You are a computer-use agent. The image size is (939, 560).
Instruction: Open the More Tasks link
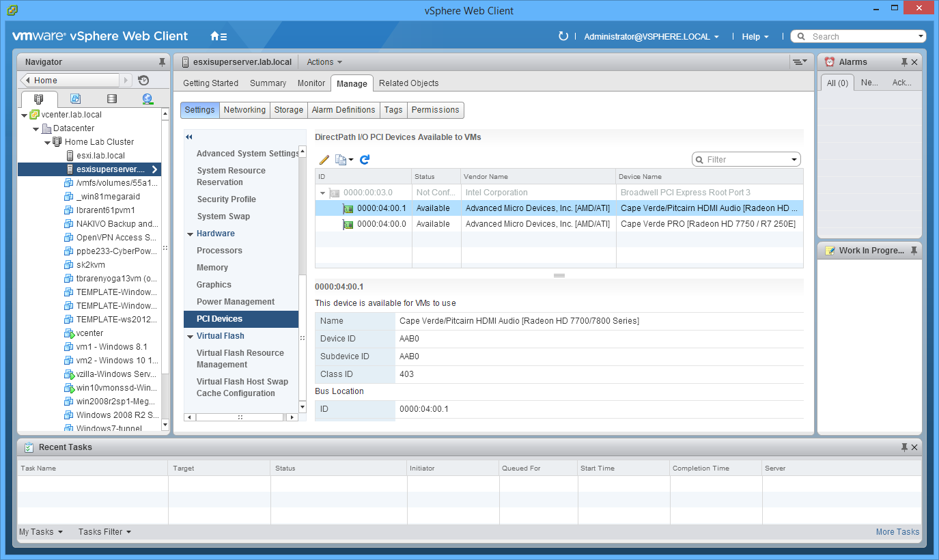click(897, 532)
